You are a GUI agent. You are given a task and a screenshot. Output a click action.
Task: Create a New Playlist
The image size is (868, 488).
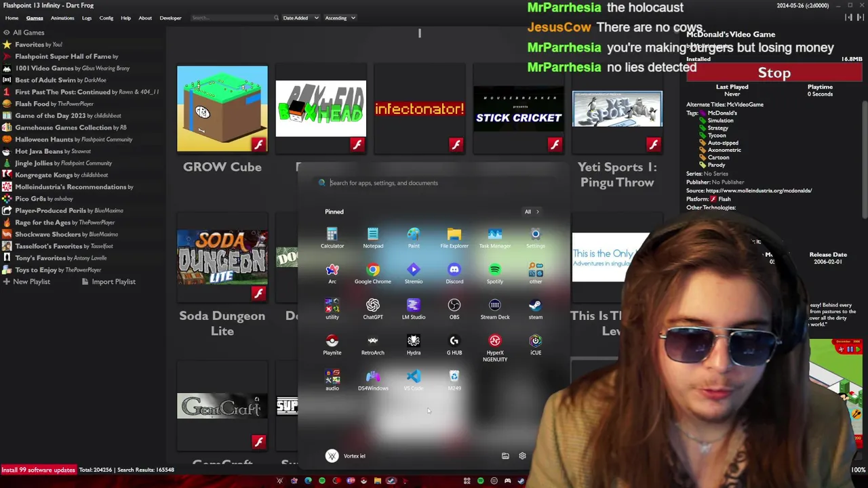(26, 282)
